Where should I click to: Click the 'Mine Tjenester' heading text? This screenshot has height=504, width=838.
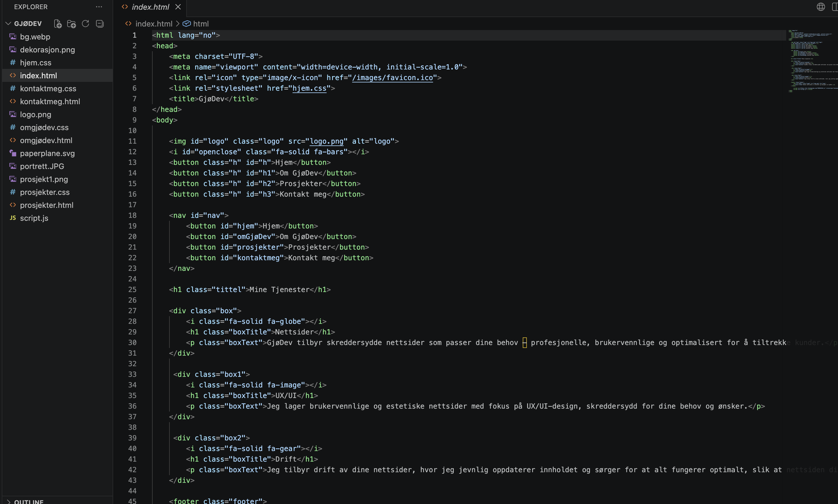click(x=279, y=290)
